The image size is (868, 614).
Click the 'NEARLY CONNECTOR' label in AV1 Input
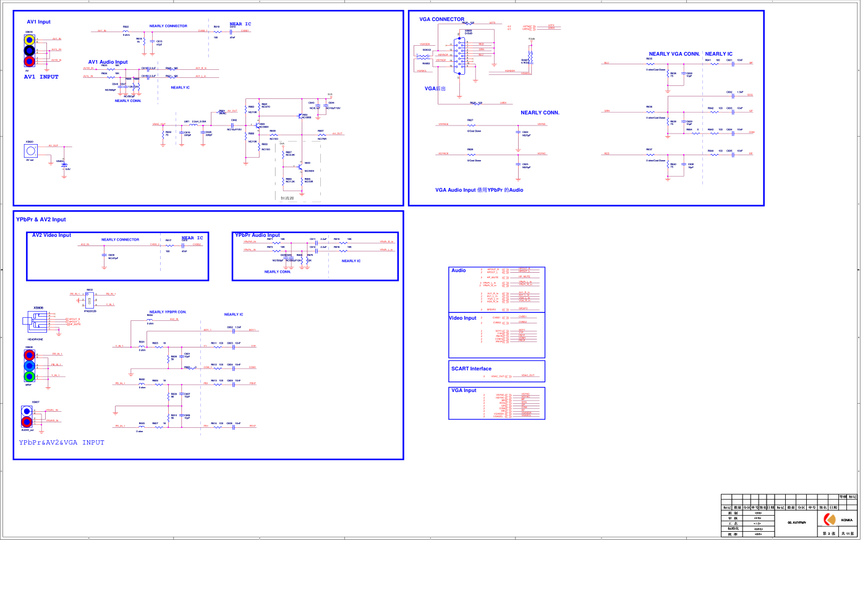(x=168, y=26)
